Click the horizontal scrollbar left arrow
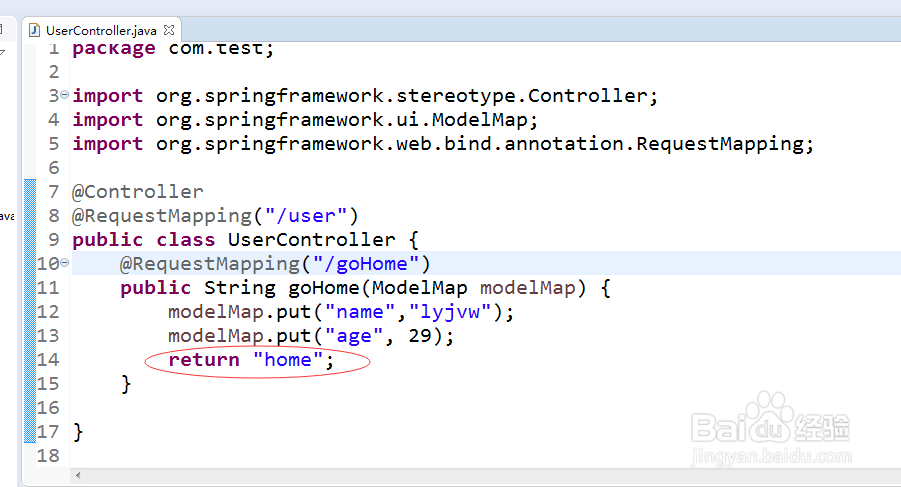901x487 pixels. (x=78, y=475)
